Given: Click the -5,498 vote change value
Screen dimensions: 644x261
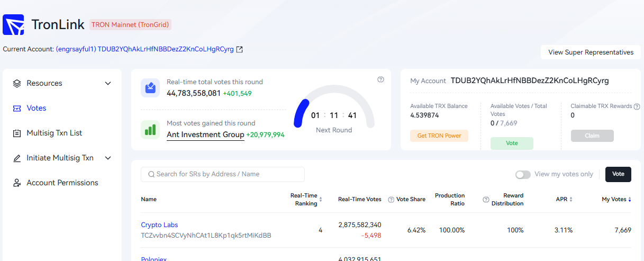Looking at the screenshot, I should 371,236.
